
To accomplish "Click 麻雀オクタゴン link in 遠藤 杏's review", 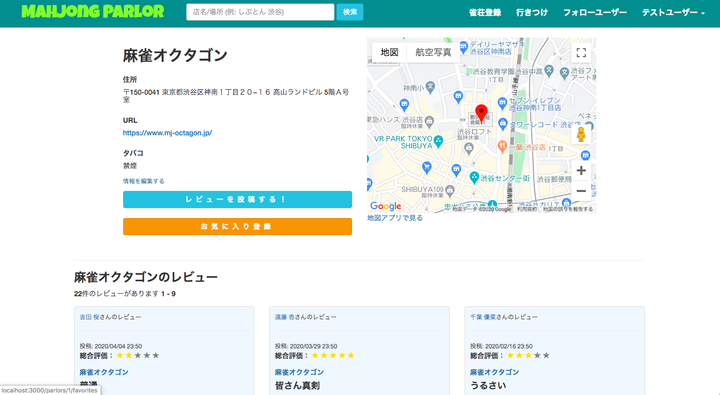I will (299, 372).
